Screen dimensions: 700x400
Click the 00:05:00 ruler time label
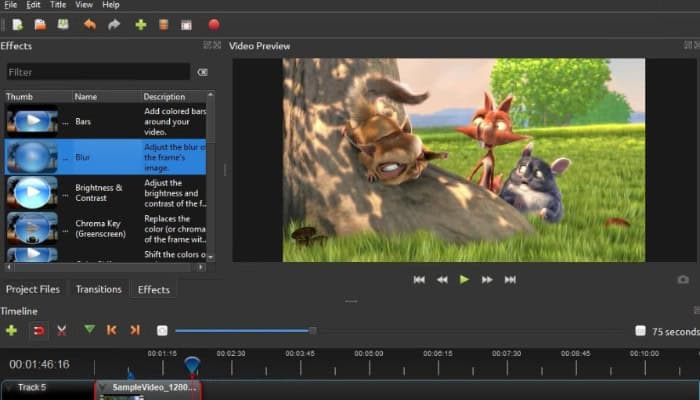click(x=369, y=354)
